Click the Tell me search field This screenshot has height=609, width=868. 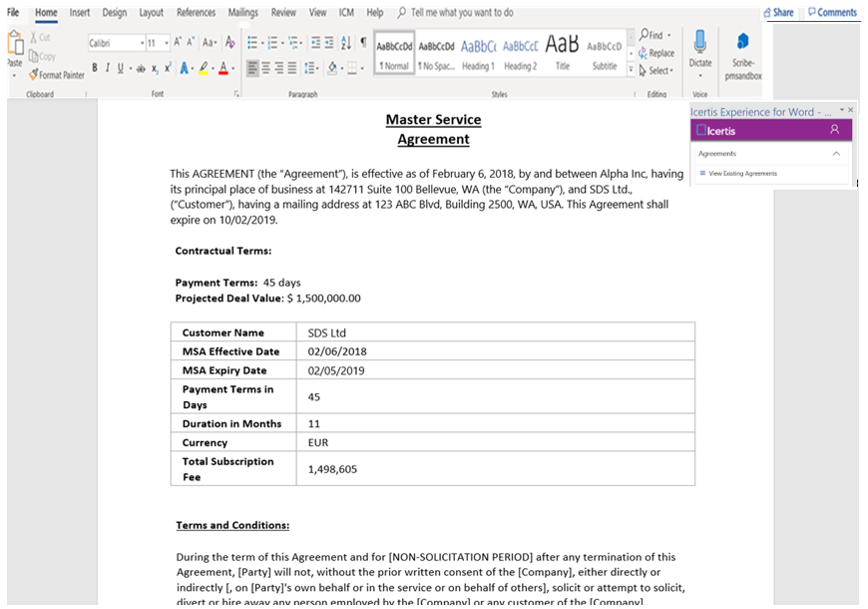[461, 13]
